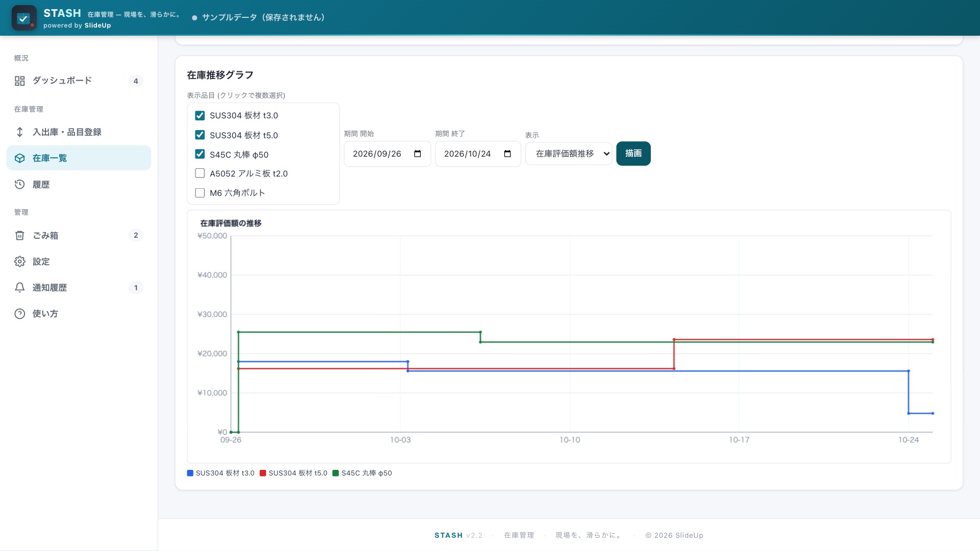Click red SUS304 板材 t5.0 legend swatch
The width and height of the screenshot is (980, 551).
pyautogui.click(x=263, y=473)
